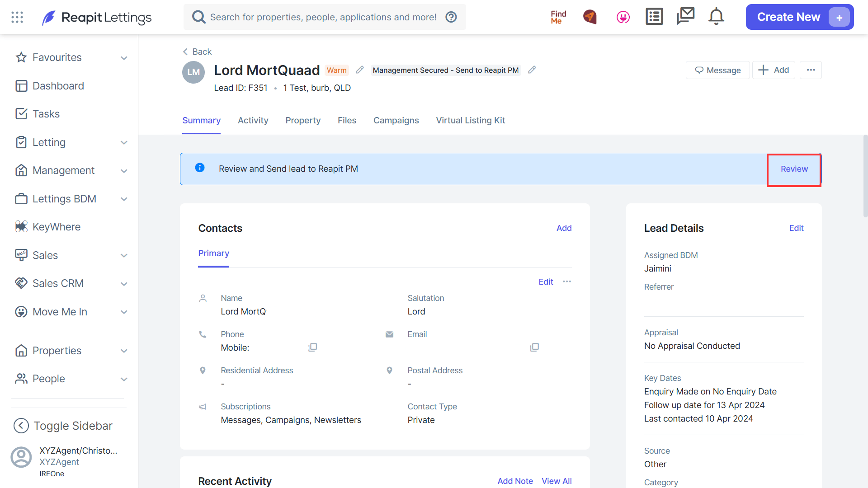Expand the Favourites menu
Image resolution: width=868 pixels, height=488 pixels.
coord(124,58)
